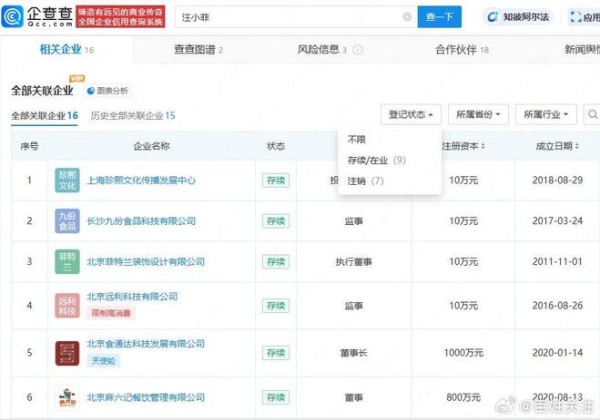This screenshot has height=420, width=600.
Task: Expand the 所属省份 dropdown
Action: click(x=477, y=114)
